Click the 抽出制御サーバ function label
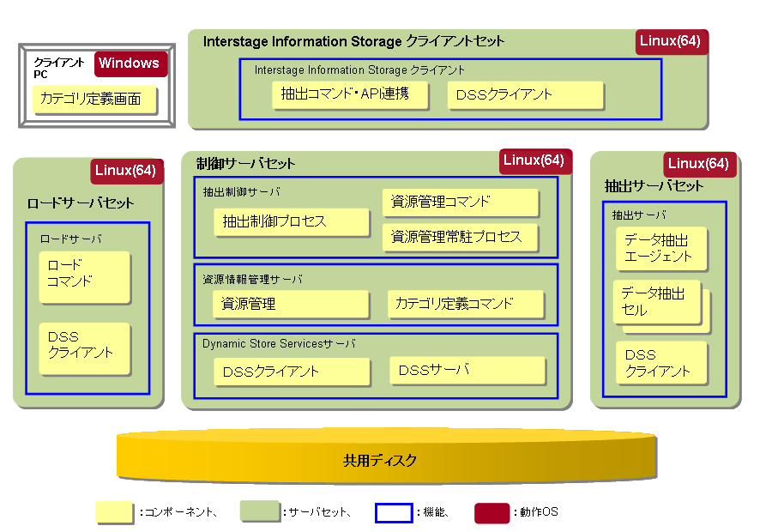The width and height of the screenshot is (778, 532). tap(241, 191)
